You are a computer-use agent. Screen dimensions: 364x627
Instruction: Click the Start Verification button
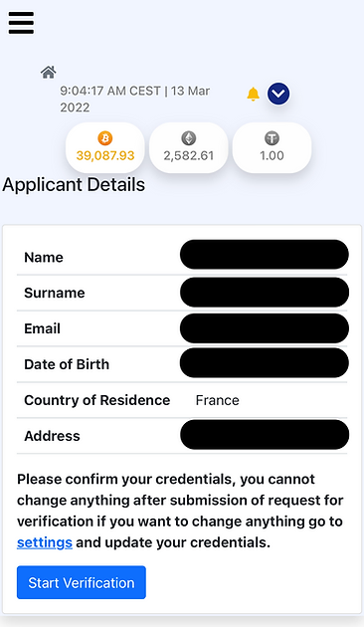pyautogui.click(x=82, y=582)
